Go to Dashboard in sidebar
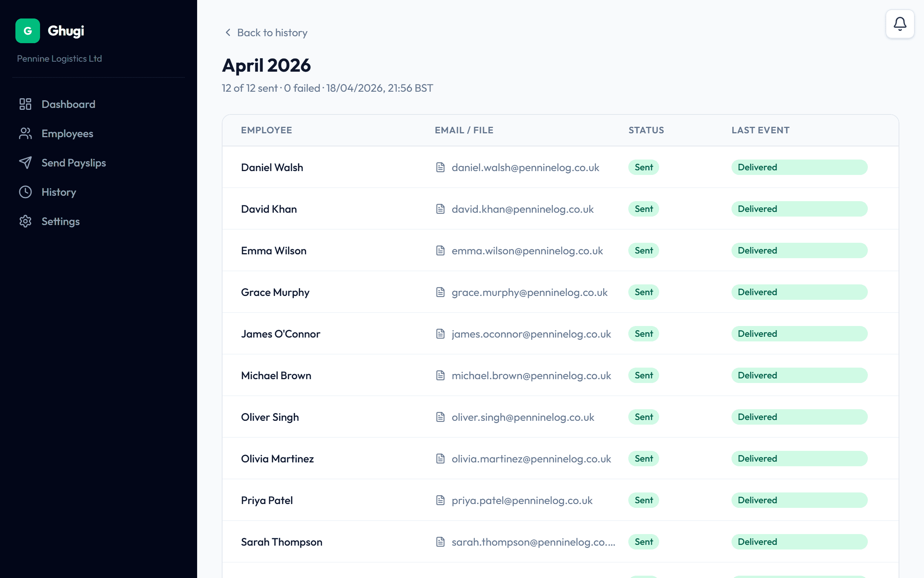 pos(68,104)
